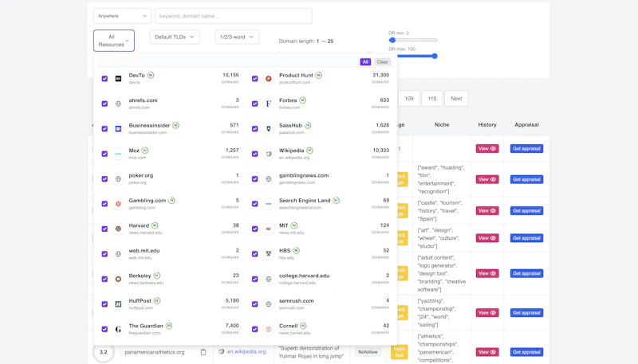Copy panamericanathletics.org domain via clipboard icon
Viewport: 638px width, 364px height.
pyautogui.click(x=203, y=352)
